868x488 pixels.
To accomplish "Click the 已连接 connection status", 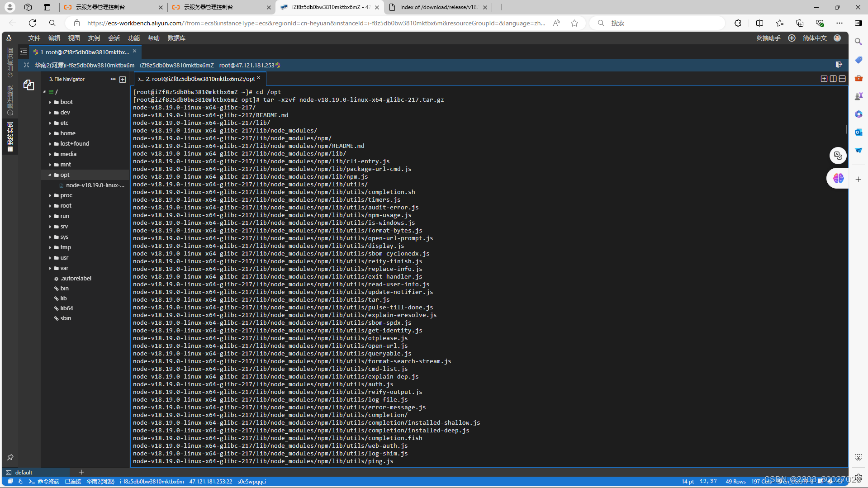I will click(x=73, y=481).
